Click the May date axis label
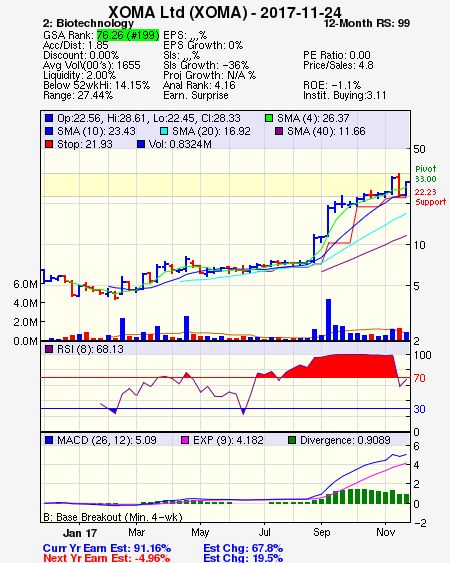 click(x=200, y=532)
